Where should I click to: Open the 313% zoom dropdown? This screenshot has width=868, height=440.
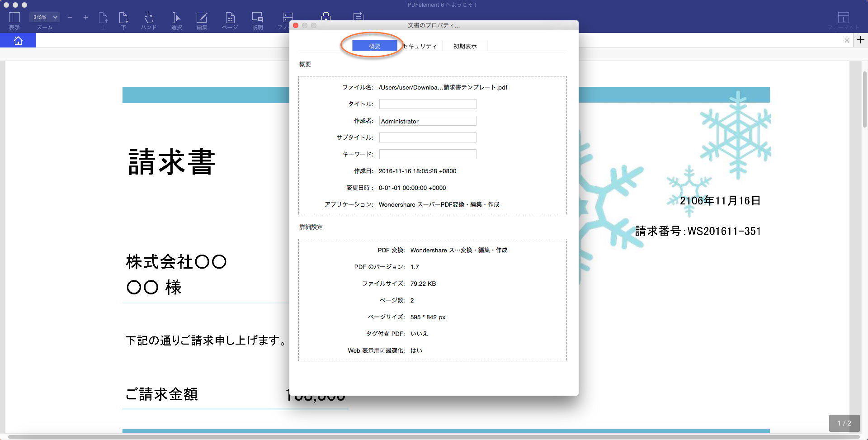(45, 17)
